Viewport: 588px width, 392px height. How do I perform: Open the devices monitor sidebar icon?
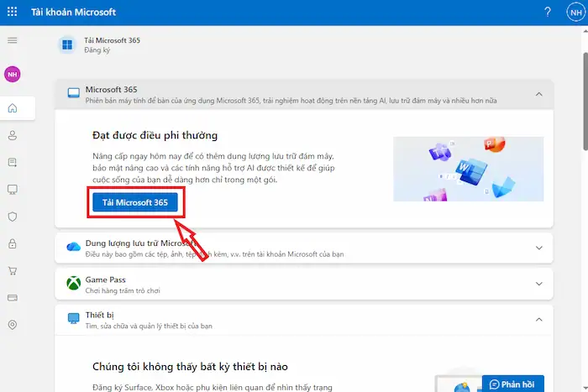pos(13,190)
